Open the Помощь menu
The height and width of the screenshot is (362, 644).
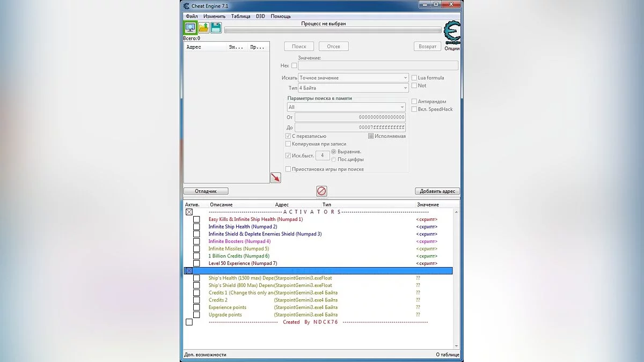click(x=281, y=16)
